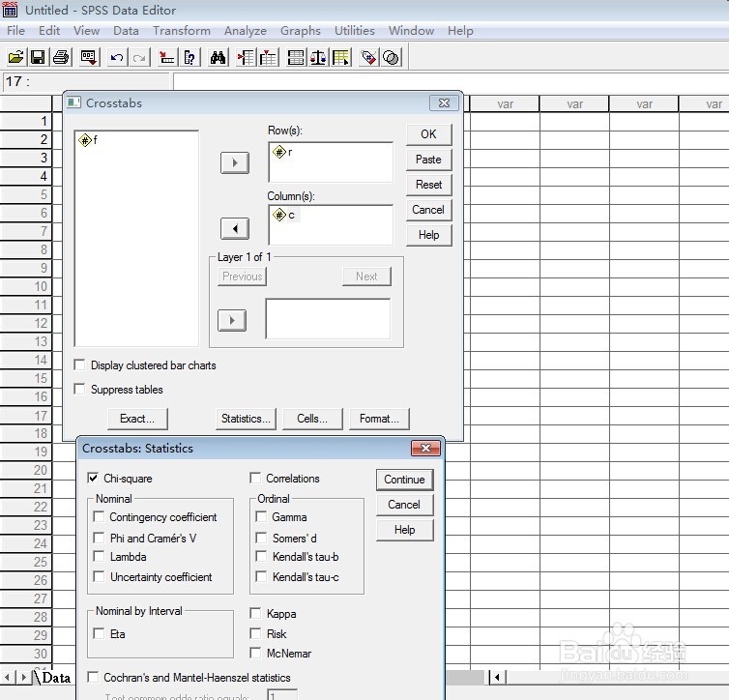Image resolution: width=729 pixels, height=700 pixels.
Task: Enable the Risk checkbox
Action: coord(255,633)
